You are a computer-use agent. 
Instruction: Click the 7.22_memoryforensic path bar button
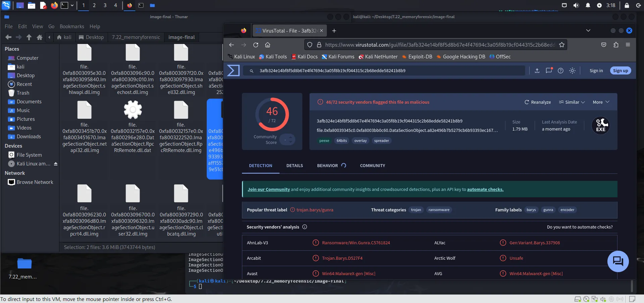point(136,37)
